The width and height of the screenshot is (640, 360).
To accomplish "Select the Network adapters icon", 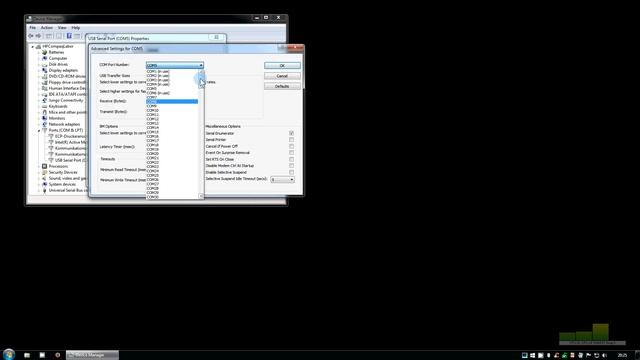I will pos(44,124).
